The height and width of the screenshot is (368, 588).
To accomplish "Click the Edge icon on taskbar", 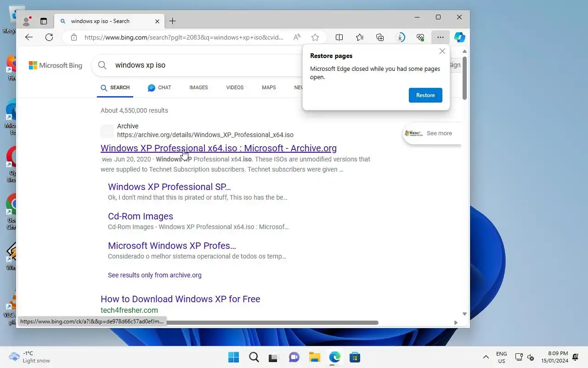I will [334, 357].
